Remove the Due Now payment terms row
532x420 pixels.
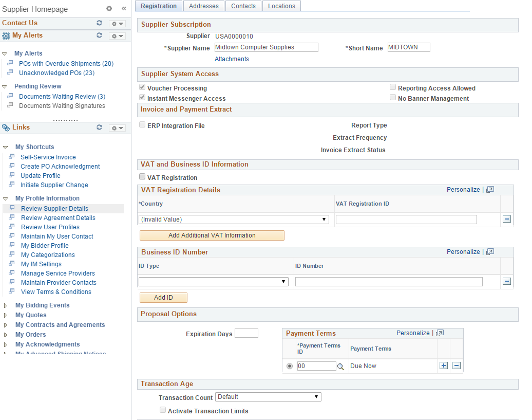coord(457,366)
